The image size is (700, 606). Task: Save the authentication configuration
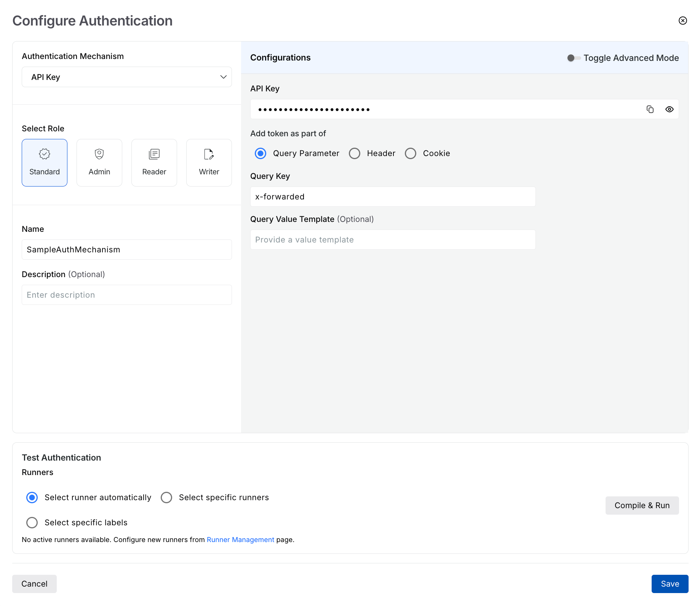[670, 584]
